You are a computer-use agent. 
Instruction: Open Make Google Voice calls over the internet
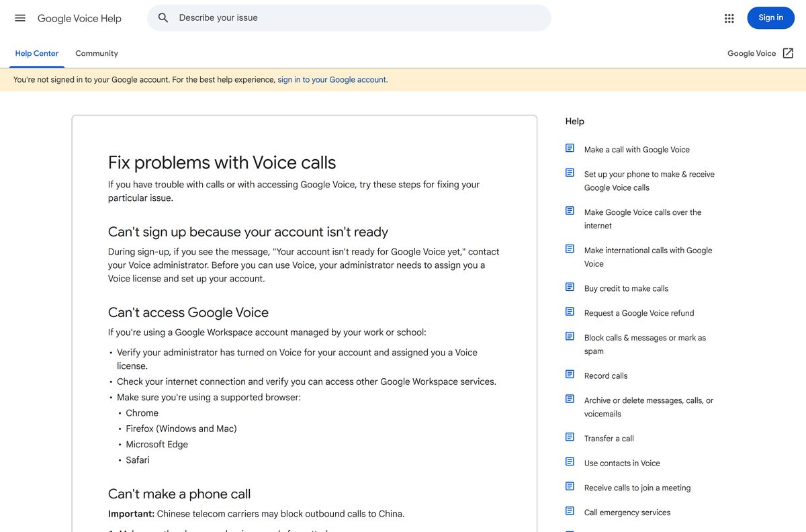pyautogui.click(x=643, y=219)
